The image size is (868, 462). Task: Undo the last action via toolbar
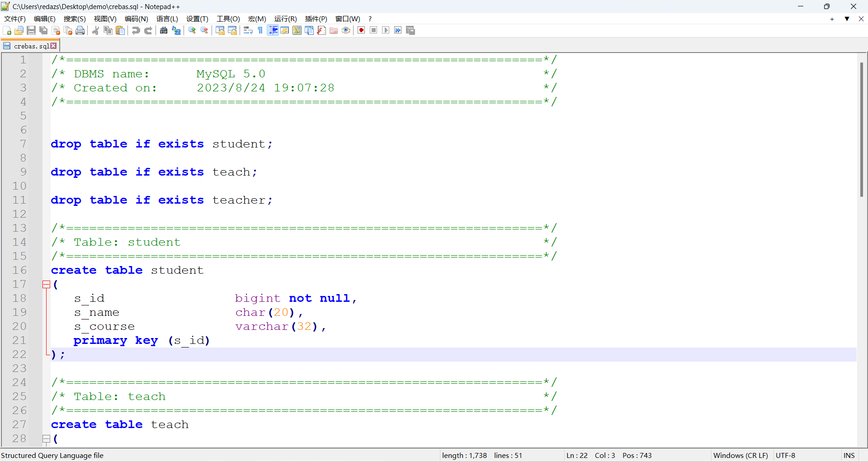coord(136,30)
